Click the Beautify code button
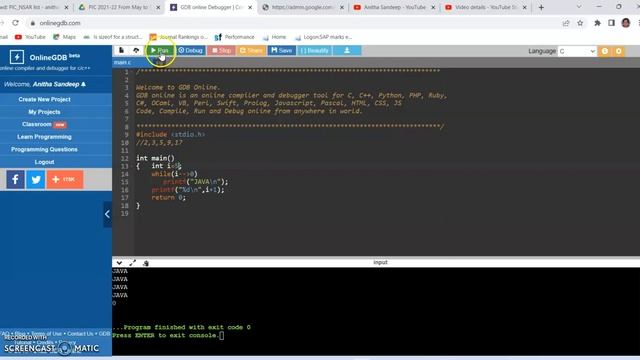The image size is (640, 360). point(314,50)
